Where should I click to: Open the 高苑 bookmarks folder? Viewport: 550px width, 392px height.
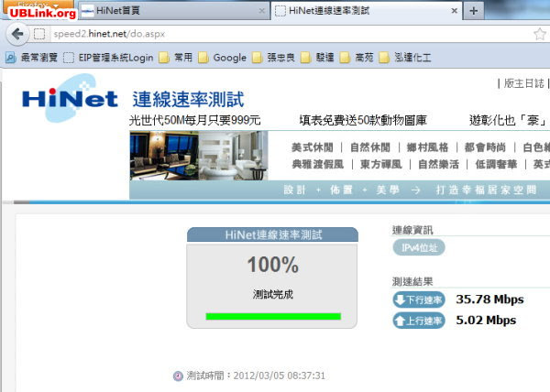point(357,58)
